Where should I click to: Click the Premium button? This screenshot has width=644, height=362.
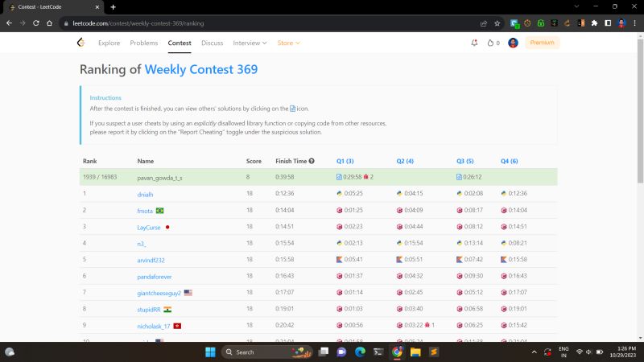(x=542, y=43)
